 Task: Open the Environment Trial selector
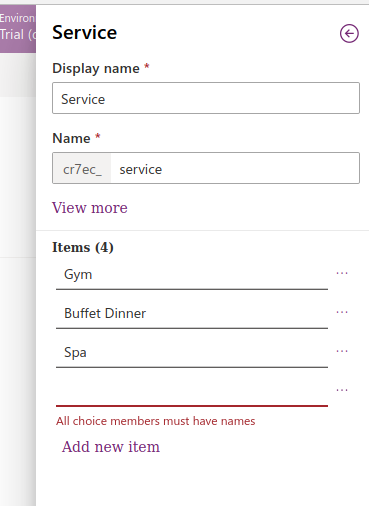pyautogui.click(x=18, y=28)
